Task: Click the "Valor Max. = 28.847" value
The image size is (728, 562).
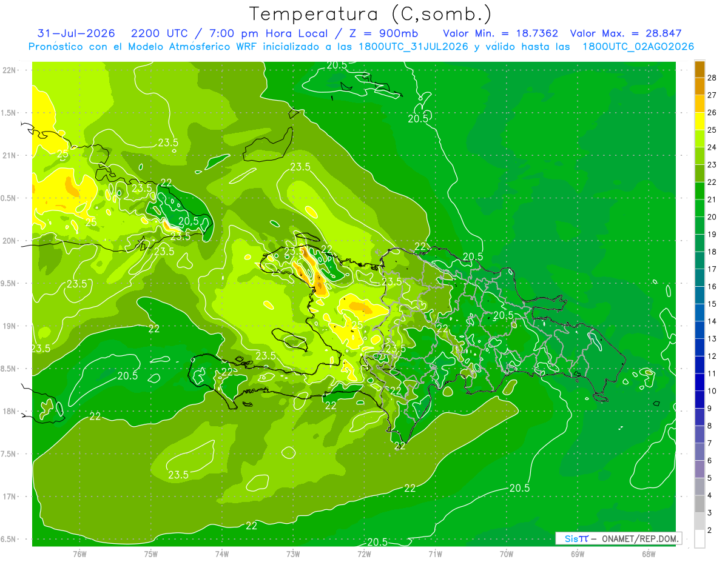Action: [x=626, y=33]
